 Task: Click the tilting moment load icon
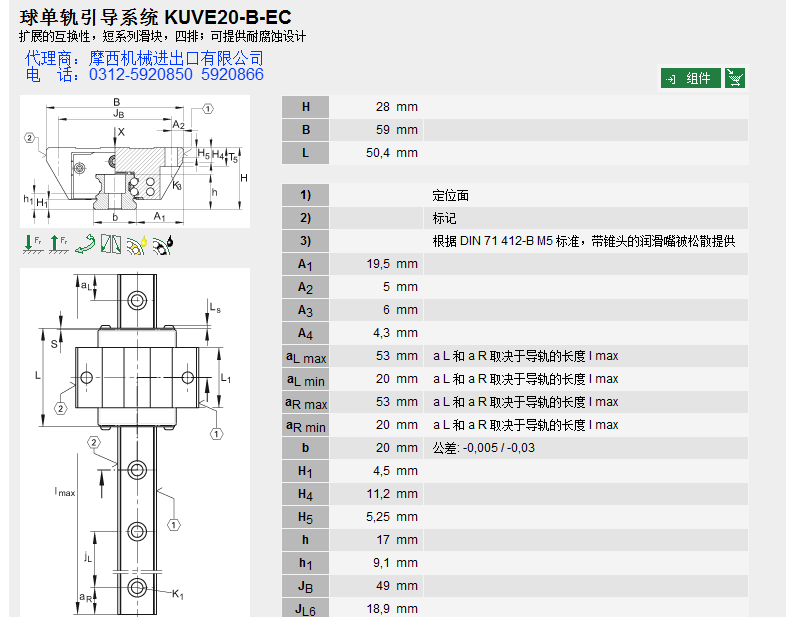point(111,242)
